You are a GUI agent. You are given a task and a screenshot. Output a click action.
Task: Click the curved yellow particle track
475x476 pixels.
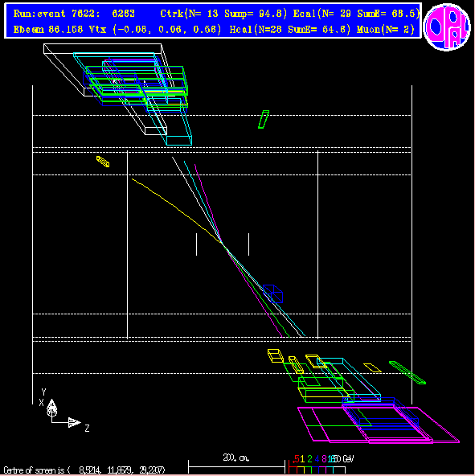click(177, 210)
